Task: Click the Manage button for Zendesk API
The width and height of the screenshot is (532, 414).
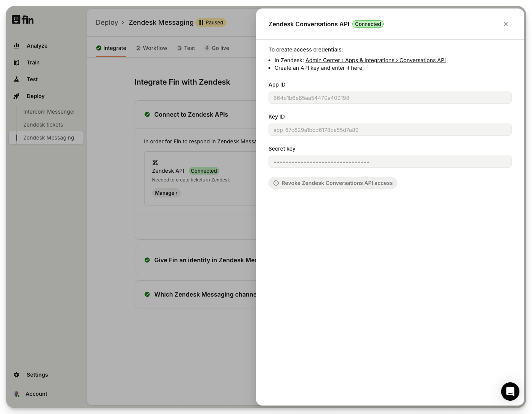Action: (x=166, y=193)
